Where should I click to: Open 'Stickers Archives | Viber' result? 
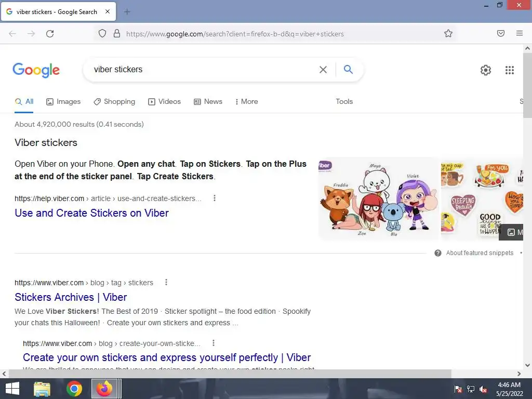pyautogui.click(x=71, y=297)
